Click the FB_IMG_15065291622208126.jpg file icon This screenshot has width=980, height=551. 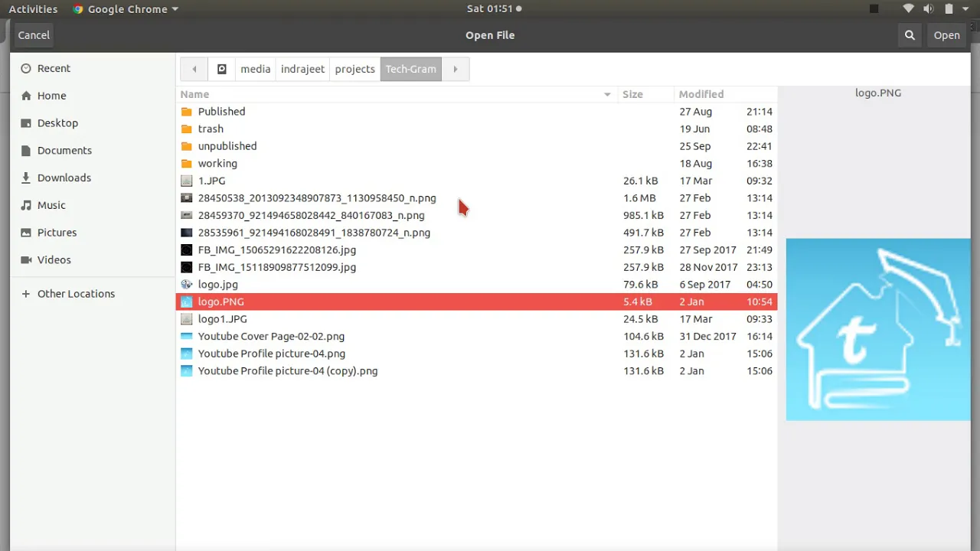[186, 250]
